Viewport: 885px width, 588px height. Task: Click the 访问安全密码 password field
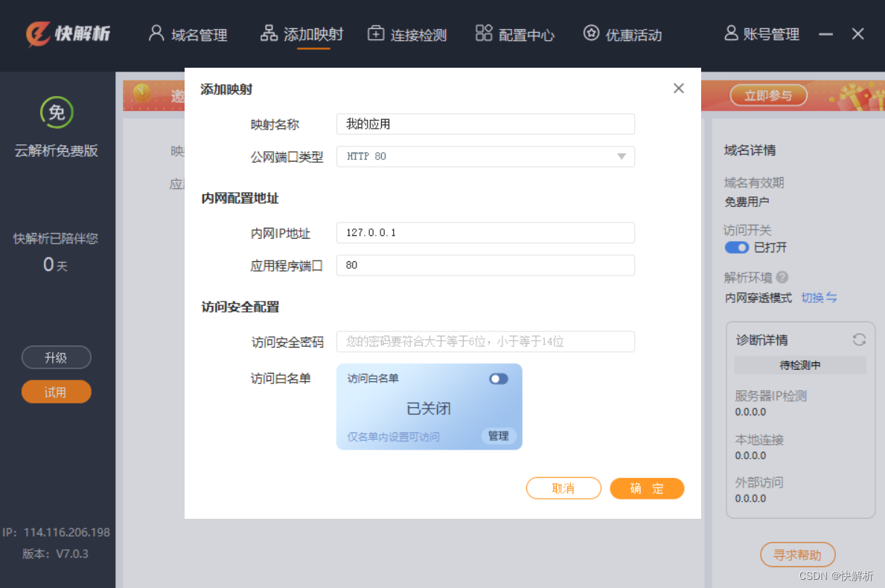click(485, 342)
